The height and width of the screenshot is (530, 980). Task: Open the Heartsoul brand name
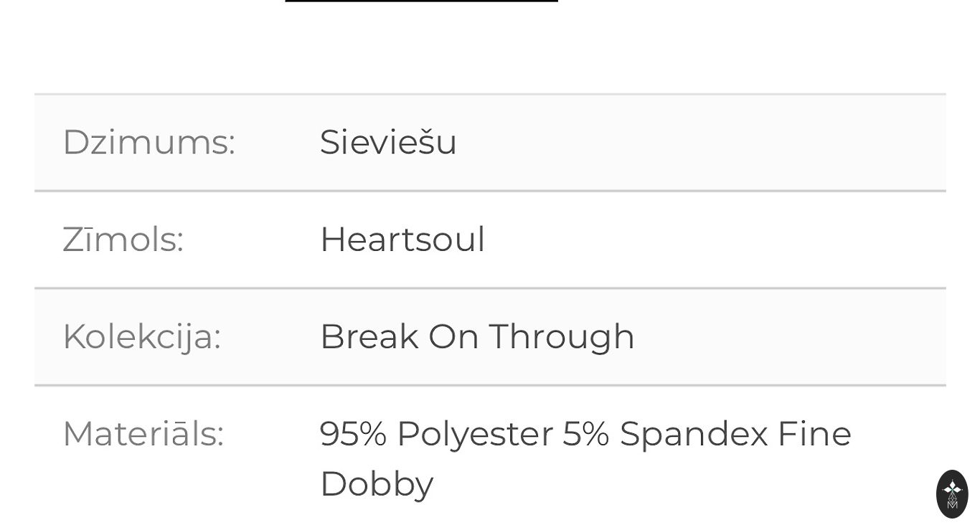[402, 240]
